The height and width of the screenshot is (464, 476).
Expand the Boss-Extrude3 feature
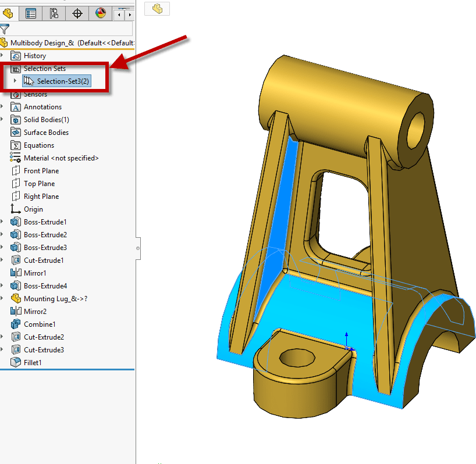click(2, 247)
